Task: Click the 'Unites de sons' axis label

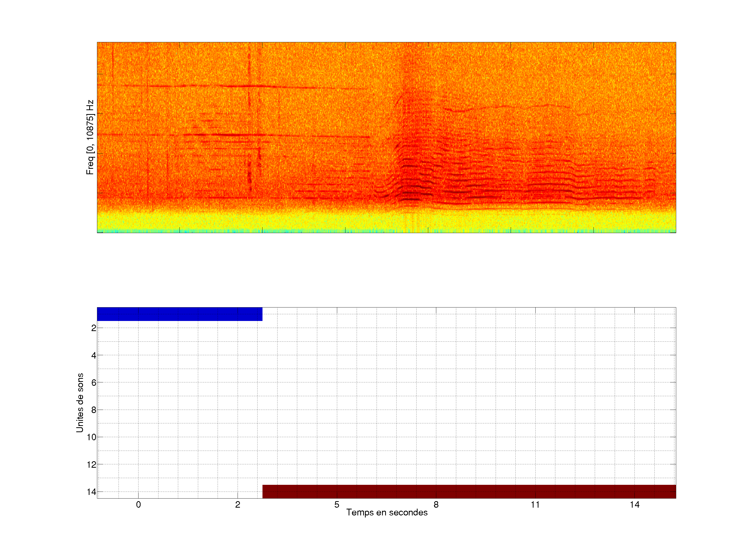Action: pos(80,403)
